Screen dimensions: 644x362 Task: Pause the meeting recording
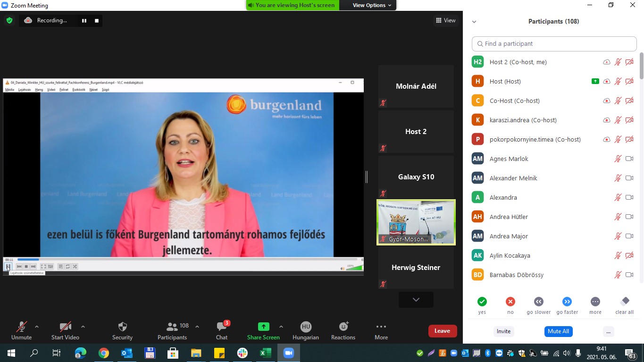84,20
